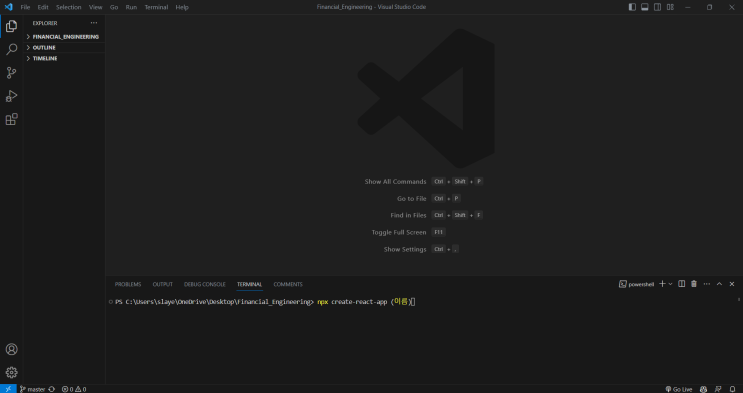The image size is (743, 393).
Task: Click the EXPLORER panel title
Action: coord(45,23)
